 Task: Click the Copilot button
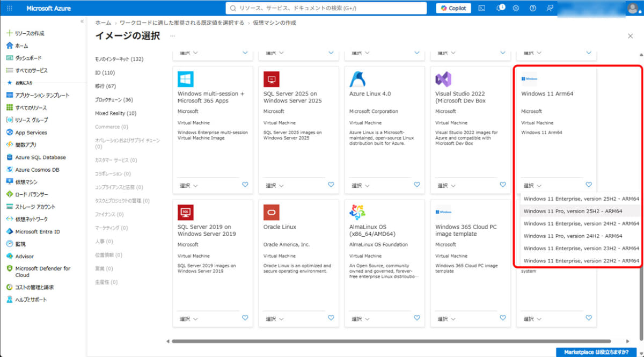pyautogui.click(x=453, y=8)
